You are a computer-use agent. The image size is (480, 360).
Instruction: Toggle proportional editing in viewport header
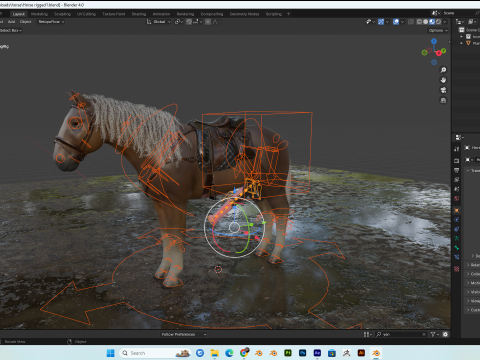point(208,22)
